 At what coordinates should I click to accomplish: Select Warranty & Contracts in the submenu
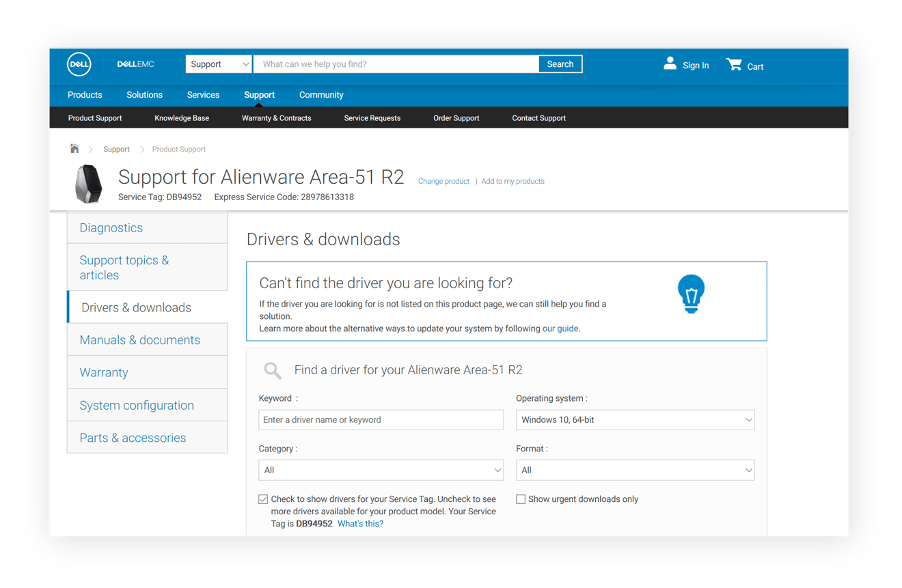(276, 118)
